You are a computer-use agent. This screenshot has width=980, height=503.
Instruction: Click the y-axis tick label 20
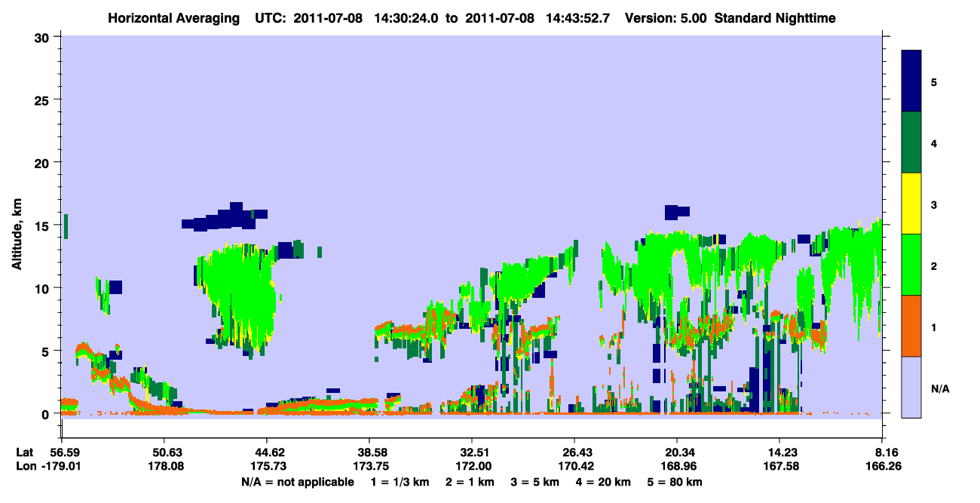[44, 163]
